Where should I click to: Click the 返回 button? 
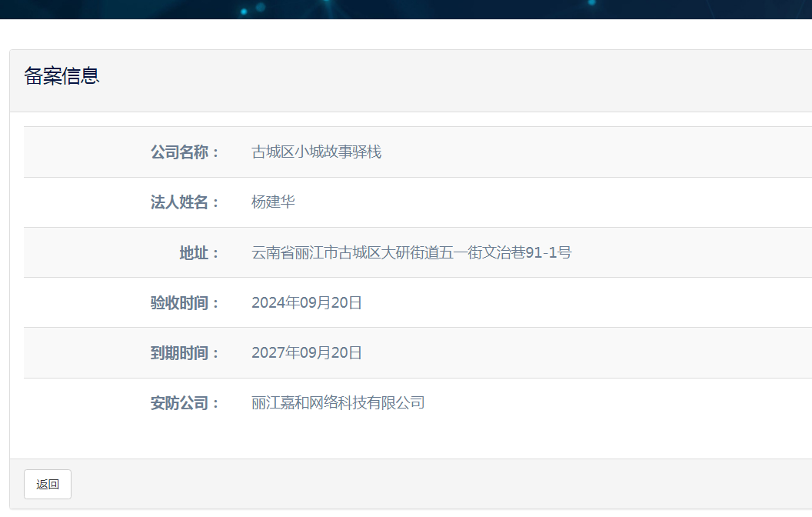click(48, 484)
